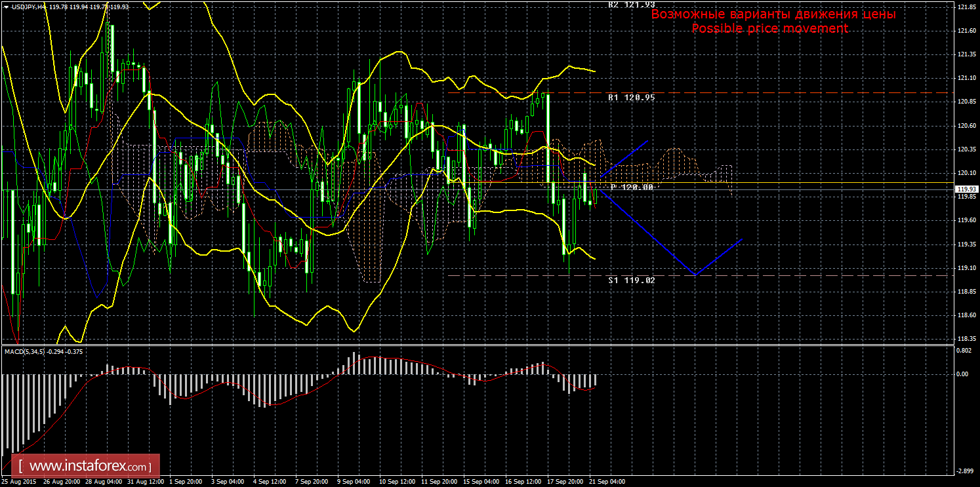
Task: Click the 3 Sep 04:00 time label
Action: click(x=228, y=482)
